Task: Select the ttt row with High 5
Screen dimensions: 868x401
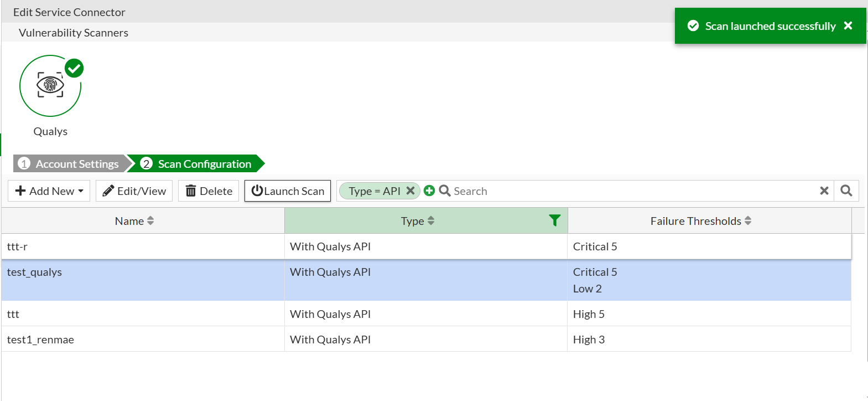Action: click(143, 314)
